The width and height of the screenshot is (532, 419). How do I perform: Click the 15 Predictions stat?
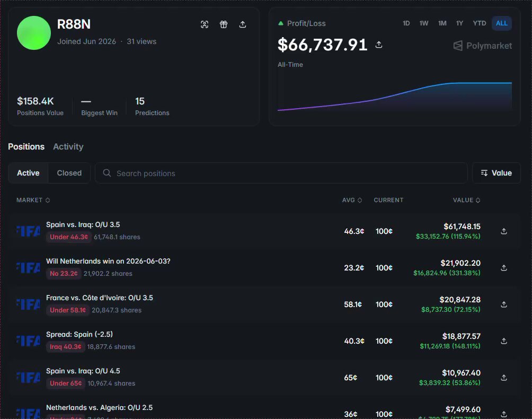(x=152, y=106)
